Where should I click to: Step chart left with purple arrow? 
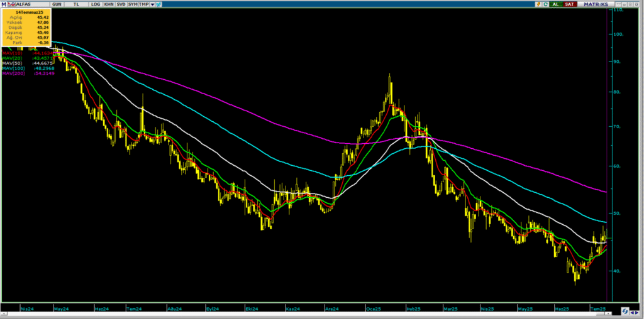[632, 313]
